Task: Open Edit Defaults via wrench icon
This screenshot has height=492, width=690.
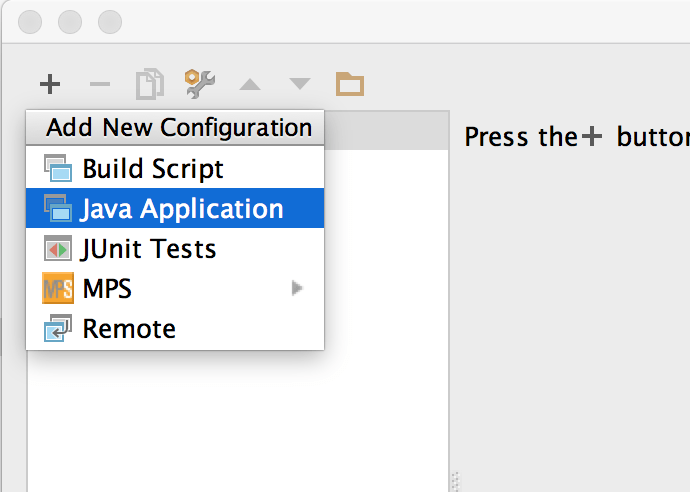Action: 200,83
